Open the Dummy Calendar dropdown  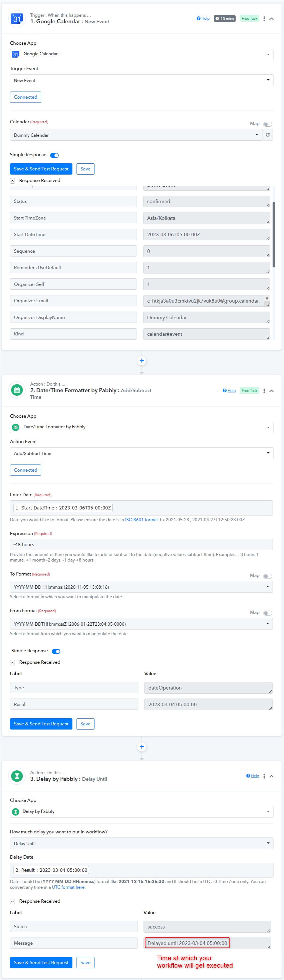click(136, 135)
